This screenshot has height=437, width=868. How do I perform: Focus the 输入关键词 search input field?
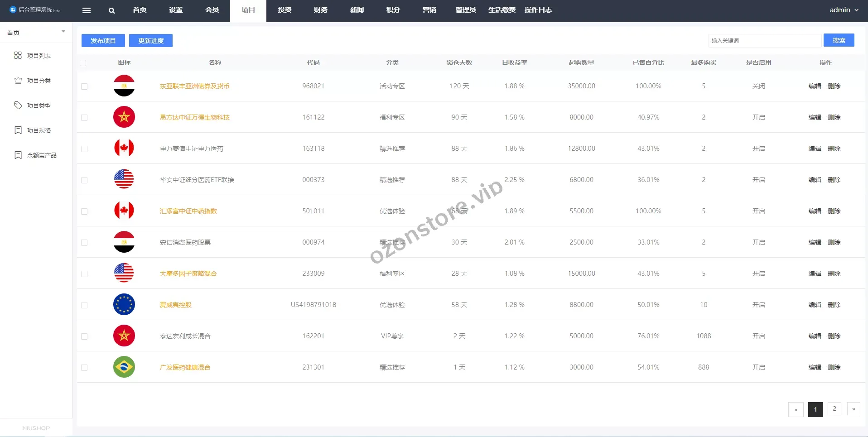764,41
